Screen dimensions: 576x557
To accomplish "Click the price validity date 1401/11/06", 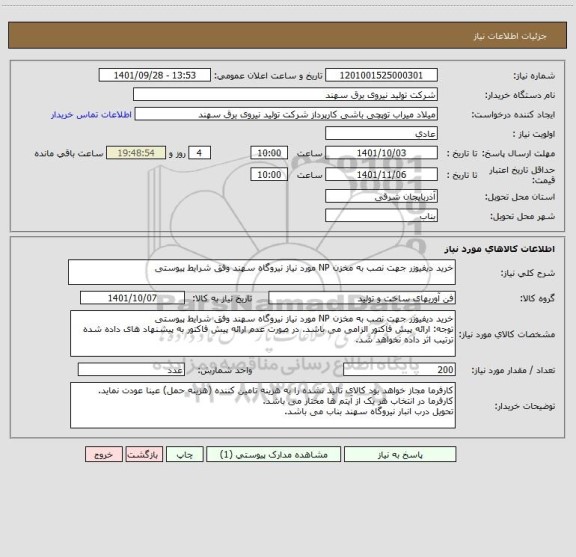I will point(381,175).
